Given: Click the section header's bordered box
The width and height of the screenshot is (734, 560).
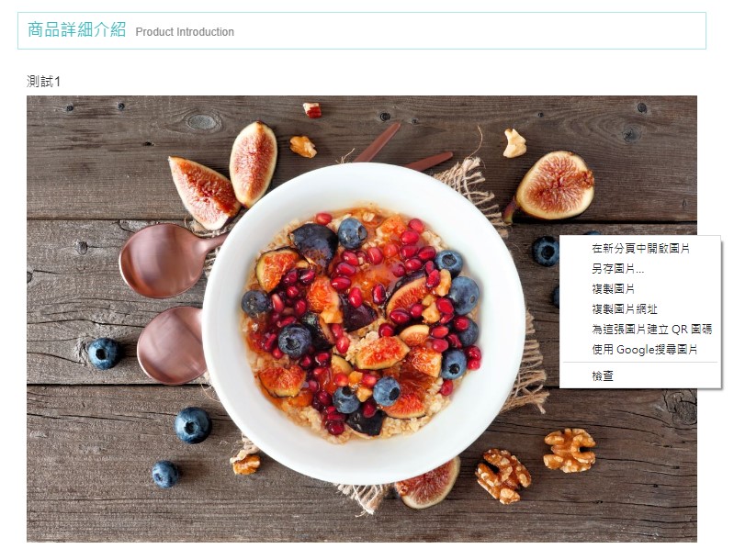Looking at the screenshot, I should [362, 31].
